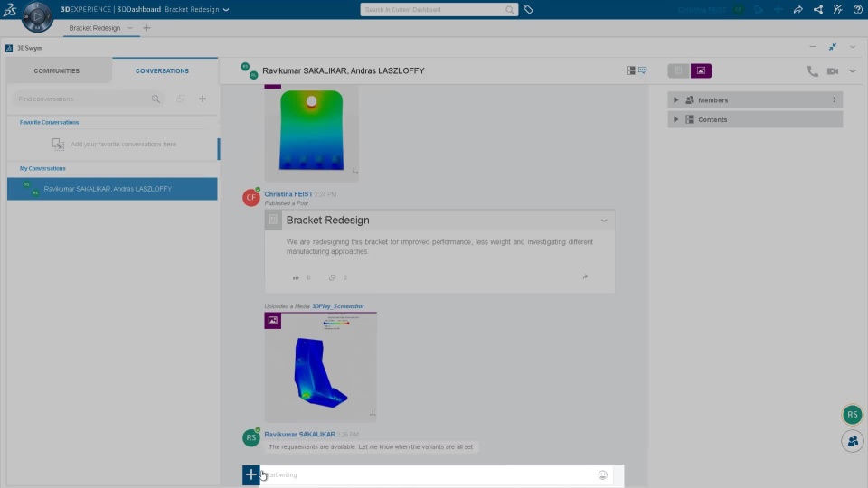Click the group conversation icon beside search
The image size is (868, 488).
tap(181, 99)
